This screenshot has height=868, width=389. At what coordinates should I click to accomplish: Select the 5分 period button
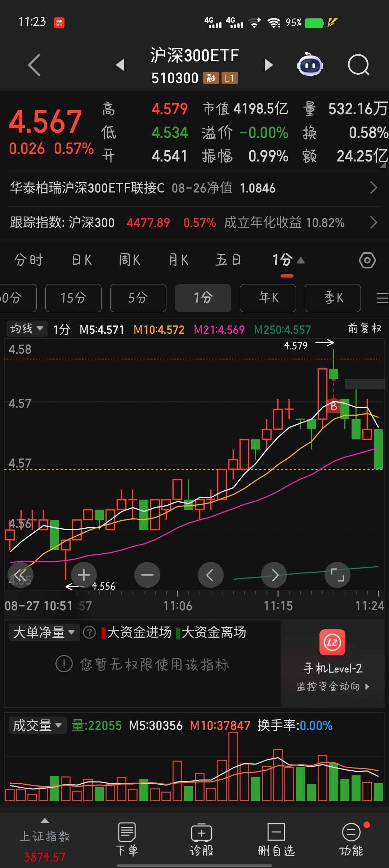(x=138, y=298)
